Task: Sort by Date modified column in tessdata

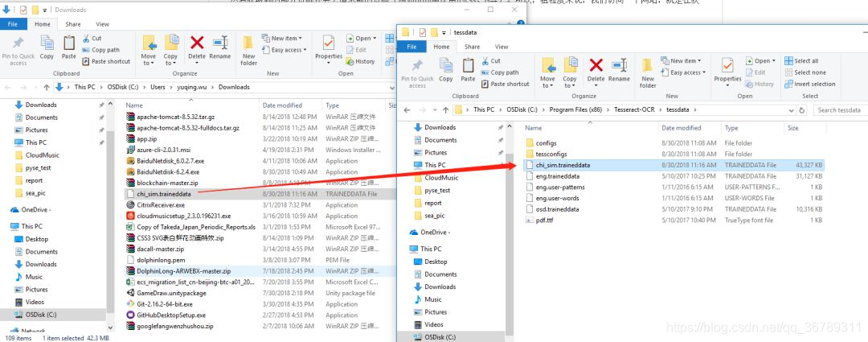Action: 681,128
